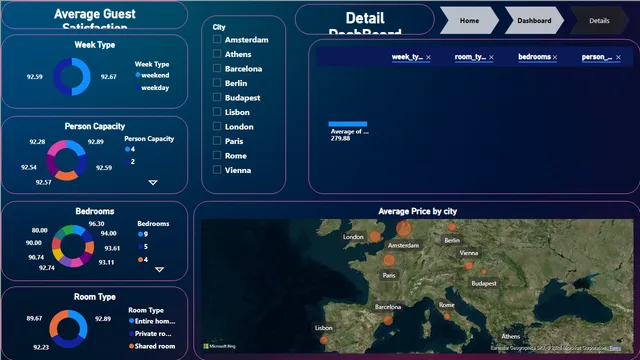The height and width of the screenshot is (360, 640).
Task: Tick the Rome city checkbox
Action: (x=217, y=155)
